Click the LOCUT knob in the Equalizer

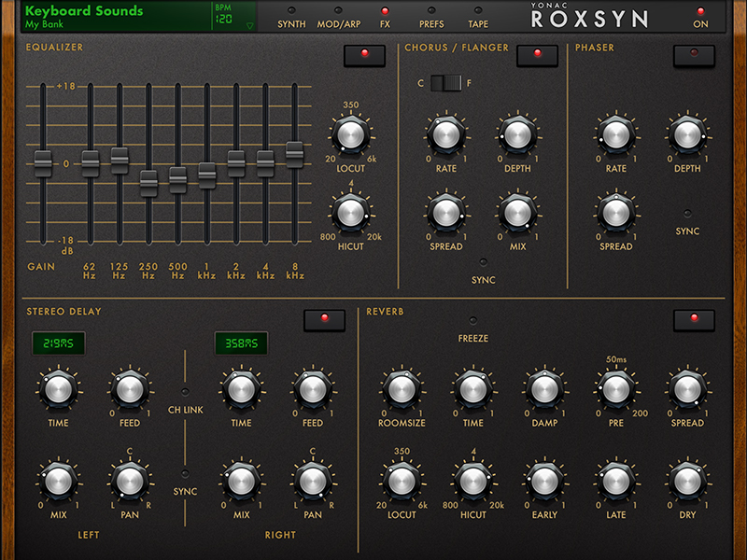tap(350, 132)
